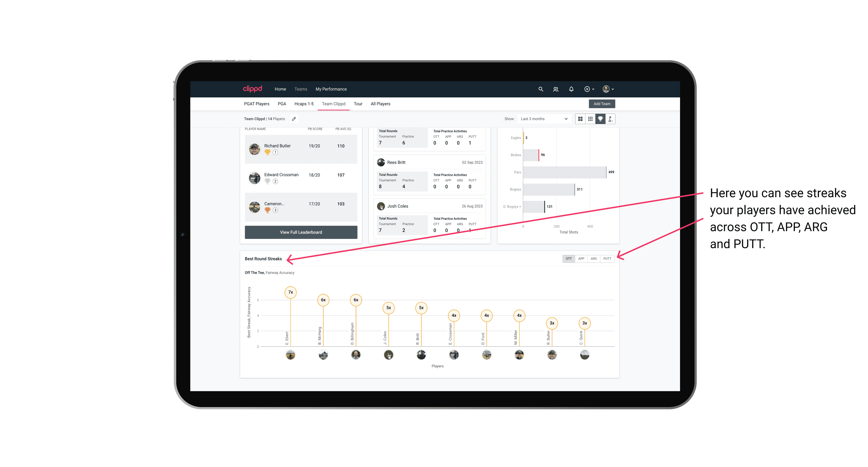Click the search icon in top navigation
The height and width of the screenshot is (467, 868).
click(540, 89)
